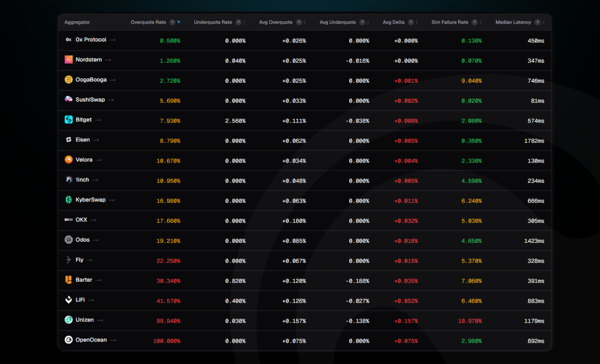
Task: Click the SushiSwap logo icon
Action: click(x=68, y=99)
